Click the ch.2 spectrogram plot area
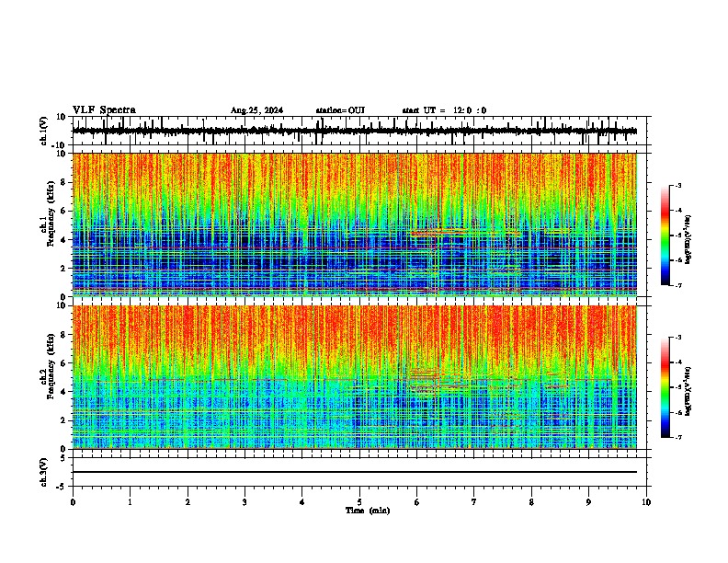Viewport: 728px width, 563px height. point(354,377)
